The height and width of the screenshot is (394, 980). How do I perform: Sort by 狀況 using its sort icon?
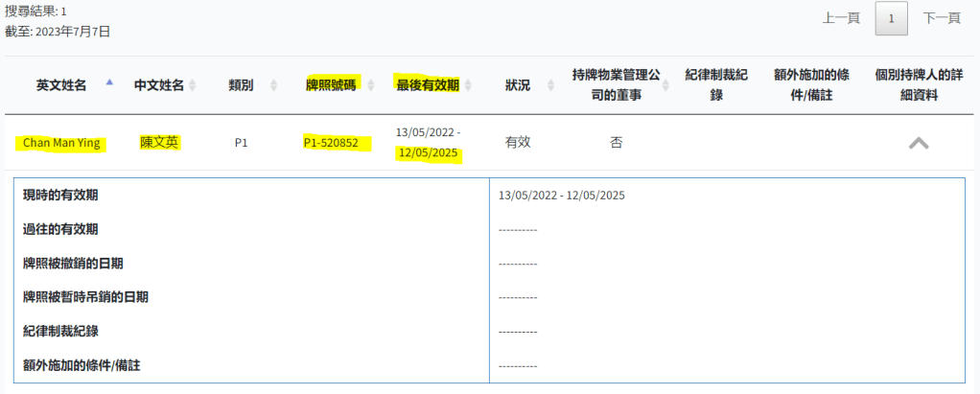point(542,85)
